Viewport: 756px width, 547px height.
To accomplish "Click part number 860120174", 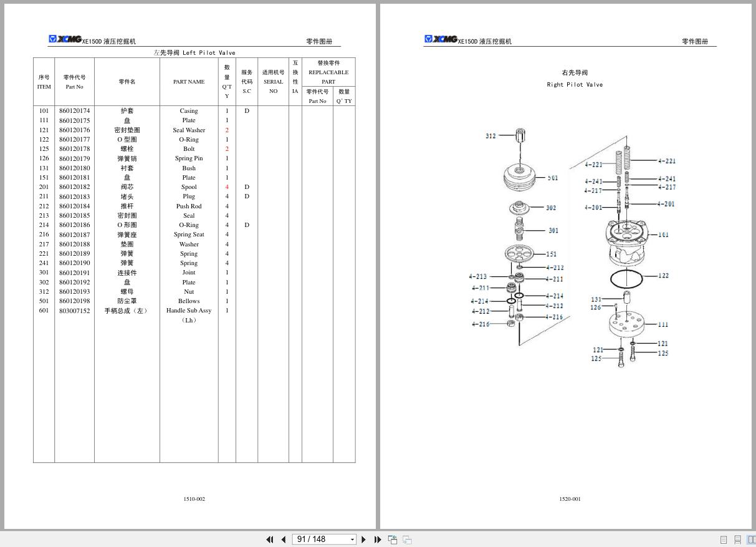I will 75,111.
